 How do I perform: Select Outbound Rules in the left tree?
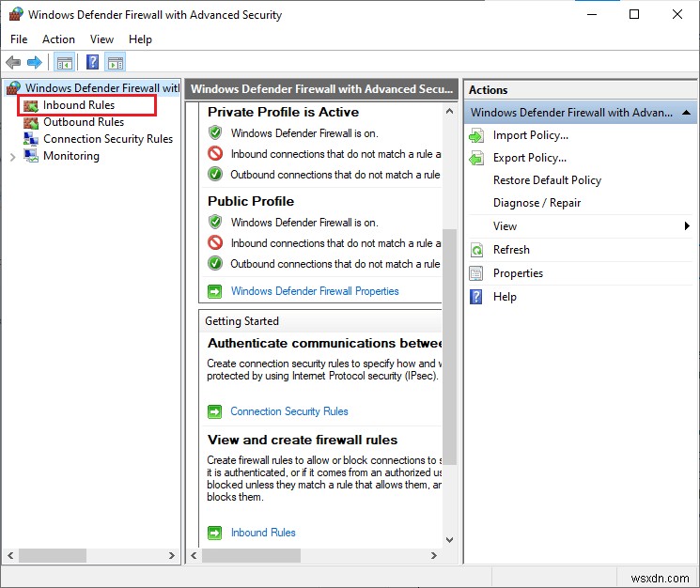pos(84,122)
